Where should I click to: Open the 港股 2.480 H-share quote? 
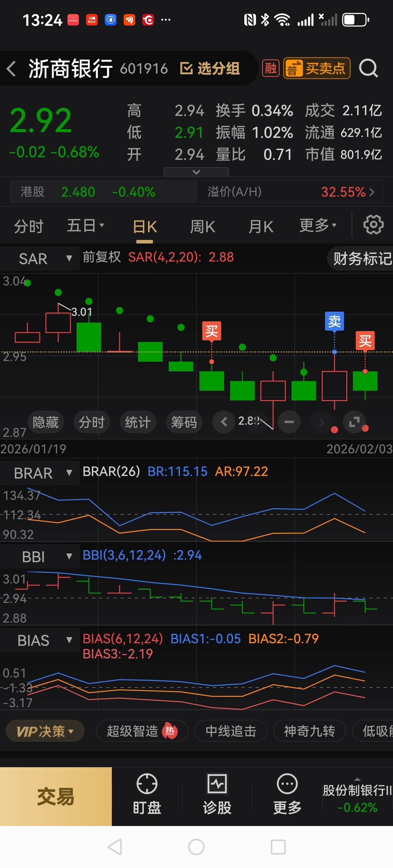tap(103, 192)
